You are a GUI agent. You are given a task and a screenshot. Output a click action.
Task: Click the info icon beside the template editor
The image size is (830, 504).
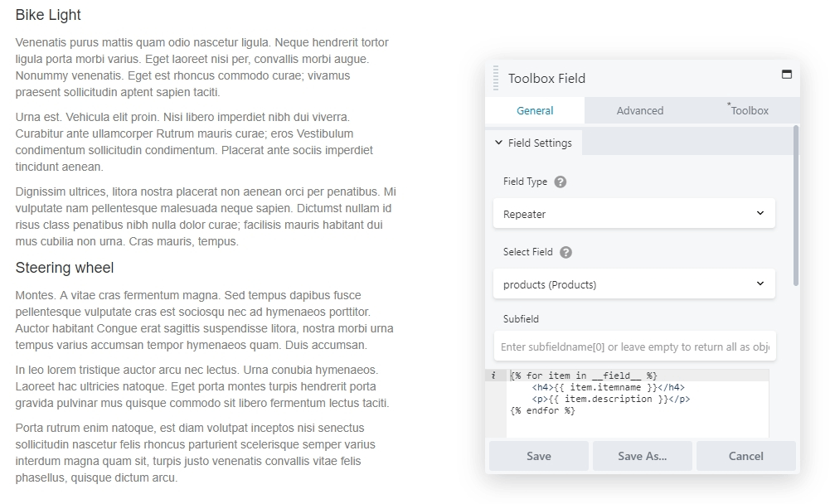tap(496, 375)
